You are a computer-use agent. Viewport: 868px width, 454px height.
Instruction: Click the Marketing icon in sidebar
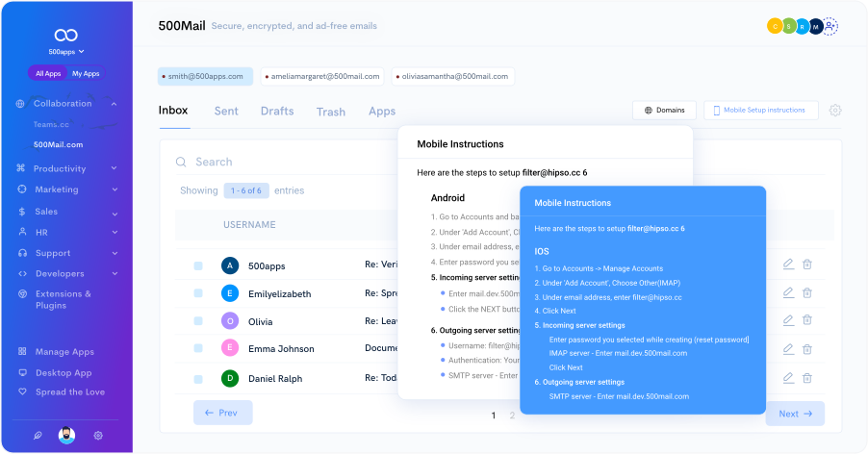[22, 189]
